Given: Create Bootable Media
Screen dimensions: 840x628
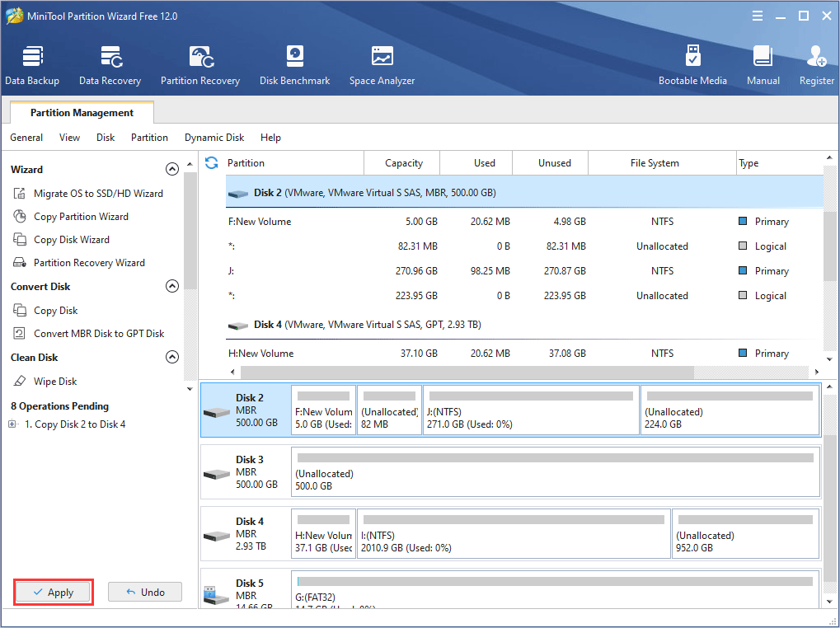Looking at the screenshot, I should (x=692, y=65).
